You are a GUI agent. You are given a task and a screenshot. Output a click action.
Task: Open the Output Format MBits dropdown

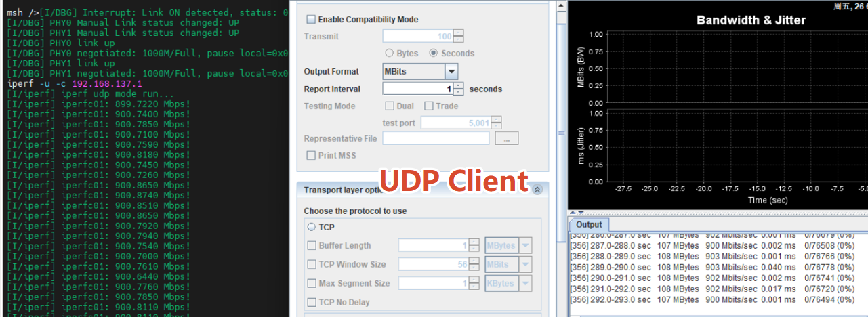pos(451,71)
